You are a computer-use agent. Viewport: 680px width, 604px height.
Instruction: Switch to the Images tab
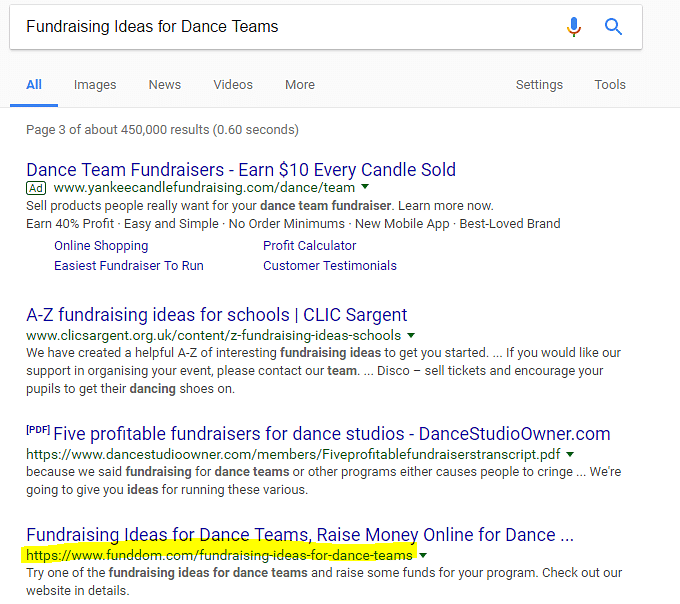(95, 85)
